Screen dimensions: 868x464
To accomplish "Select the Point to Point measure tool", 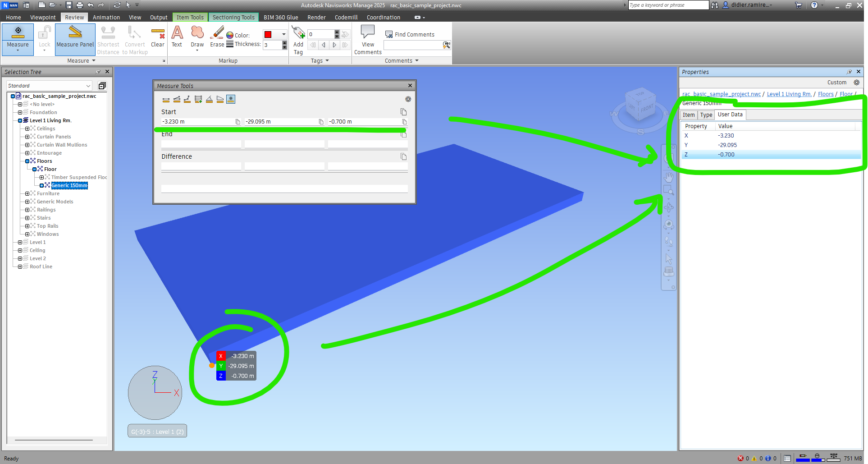I will [166, 99].
